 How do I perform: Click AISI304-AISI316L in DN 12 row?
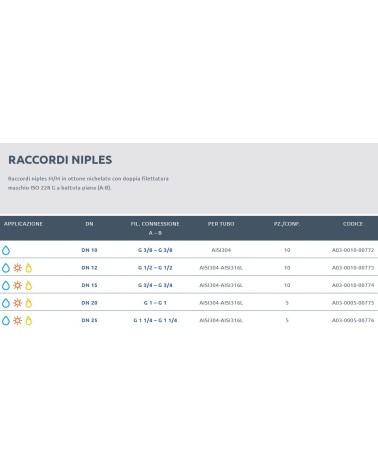pos(221,268)
